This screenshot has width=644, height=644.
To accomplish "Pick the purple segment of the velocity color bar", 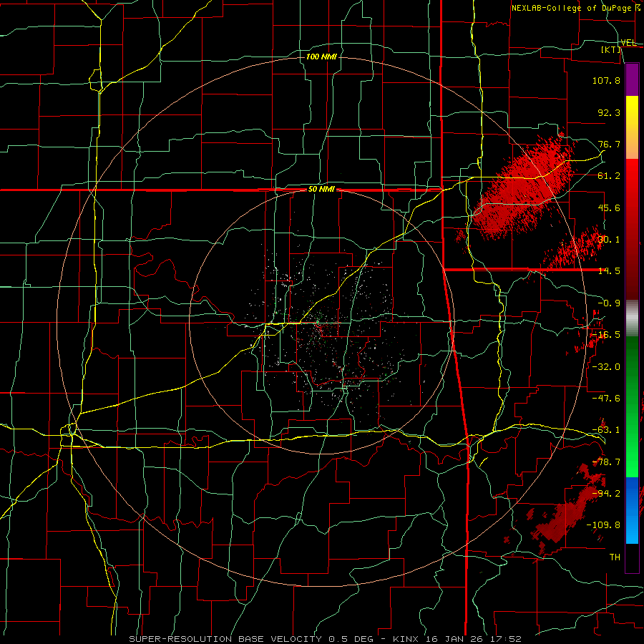I will coord(632,79).
